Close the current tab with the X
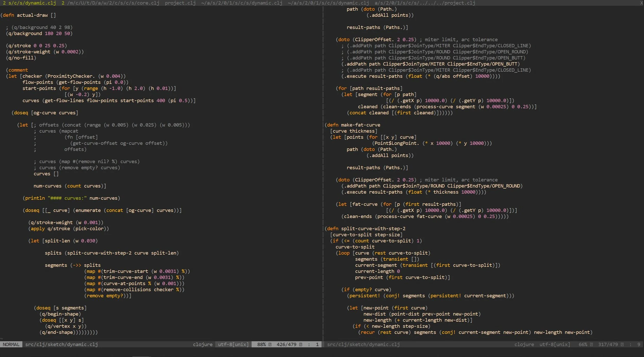Image resolution: width=644 pixels, height=357 pixels. 641,3
